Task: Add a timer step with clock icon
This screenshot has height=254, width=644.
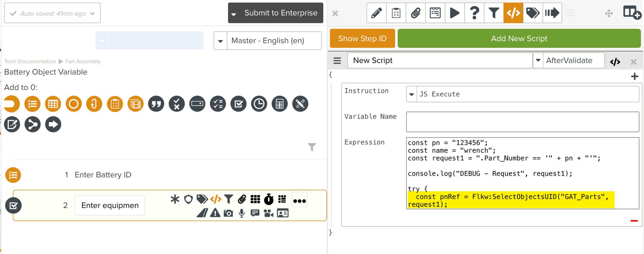Action: (x=259, y=104)
